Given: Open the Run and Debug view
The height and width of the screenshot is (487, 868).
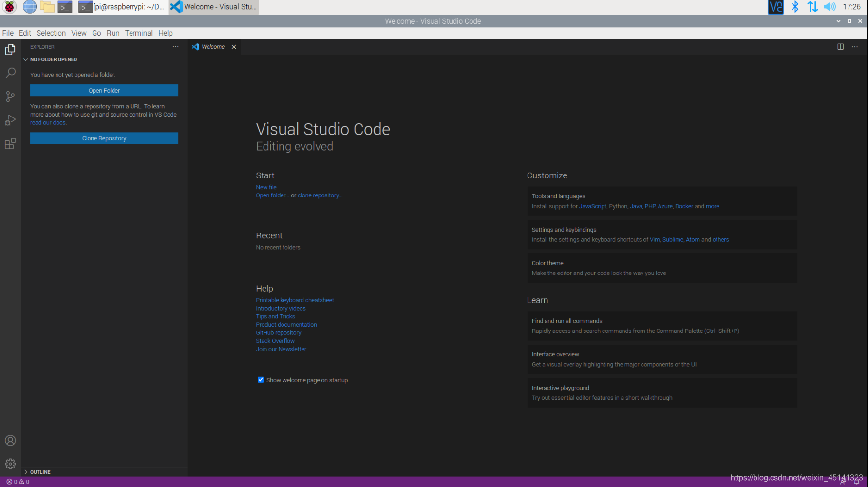Looking at the screenshot, I should coord(10,120).
